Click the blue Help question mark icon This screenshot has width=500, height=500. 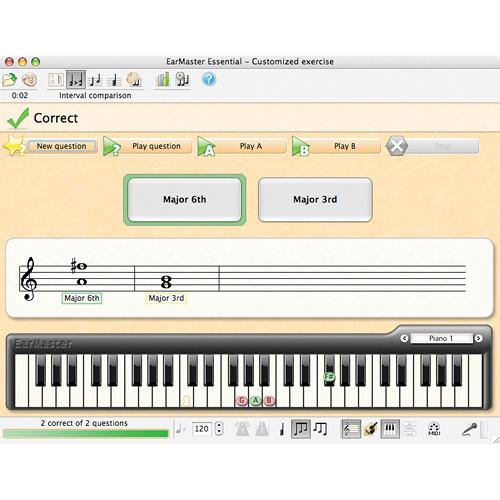pos(209,79)
